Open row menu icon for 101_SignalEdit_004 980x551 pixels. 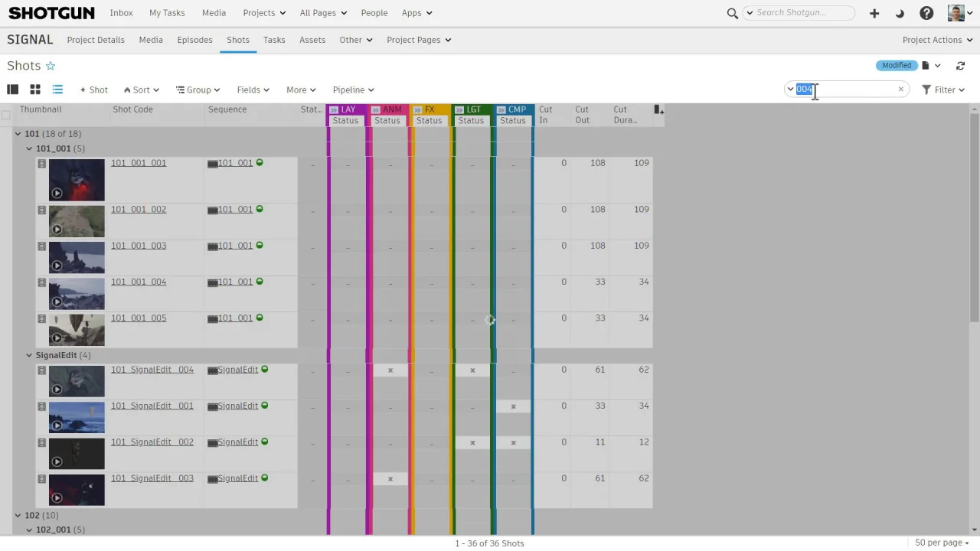pyautogui.click(x=42, y=370)
